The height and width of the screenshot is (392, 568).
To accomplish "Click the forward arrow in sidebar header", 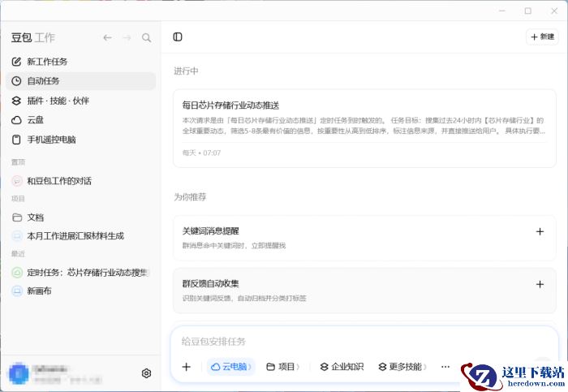I will [x=127, y=37].
